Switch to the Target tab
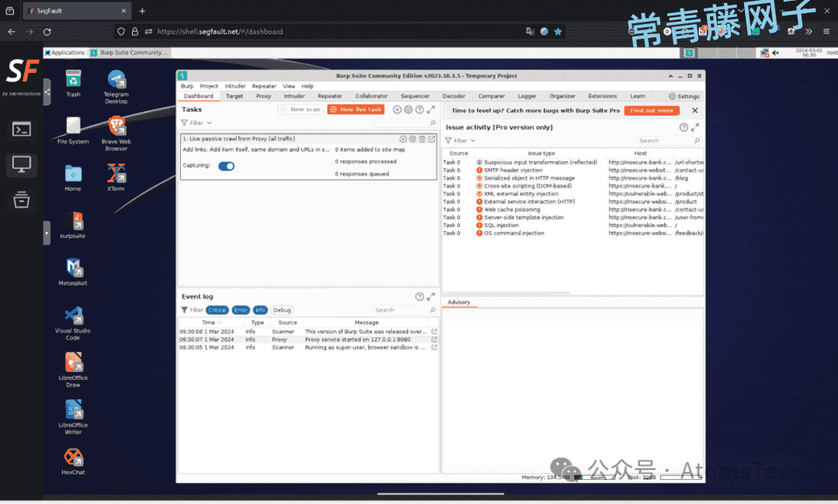The height and width of the screenshot is (504, 838). tap(234, 96)
